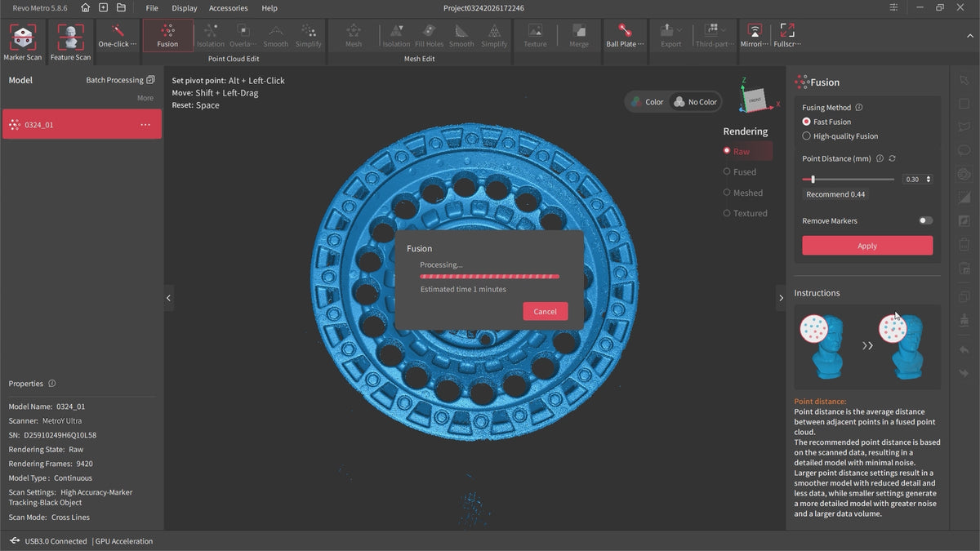Collapse the right Fusion panel arrow
Screen dimensions: 980x551
point(781,298)
